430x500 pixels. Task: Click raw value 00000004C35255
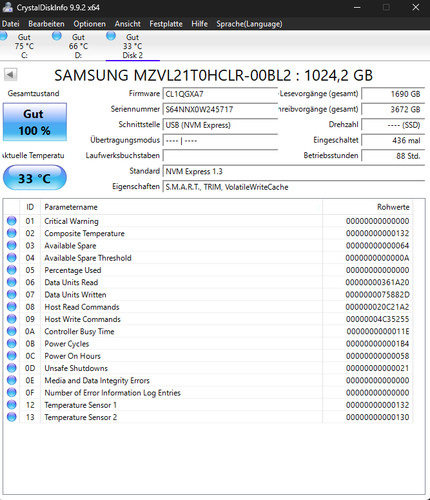tap(377, 319)
